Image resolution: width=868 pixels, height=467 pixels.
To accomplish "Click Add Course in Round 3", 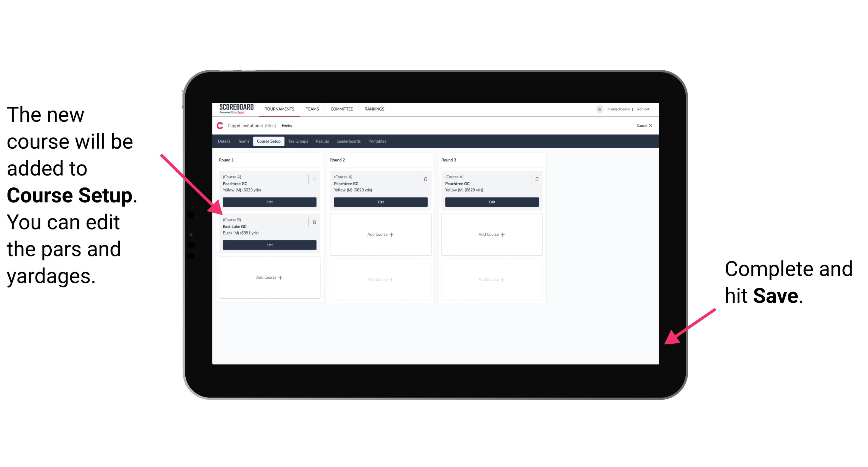I will tap(491, 233).
